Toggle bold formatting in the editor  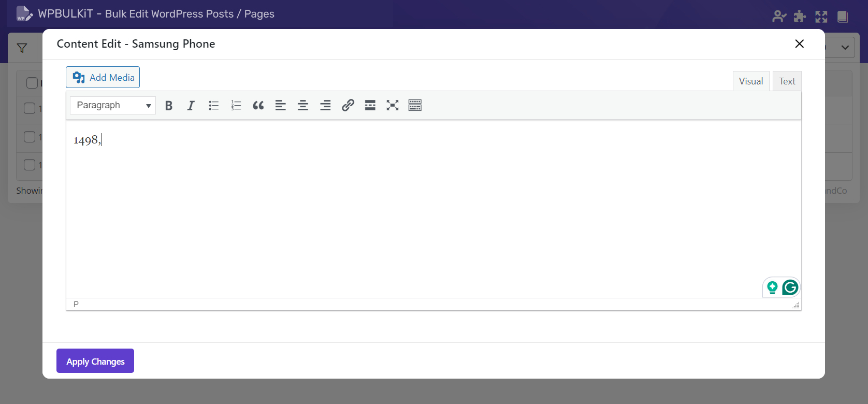tap(168, 106)
